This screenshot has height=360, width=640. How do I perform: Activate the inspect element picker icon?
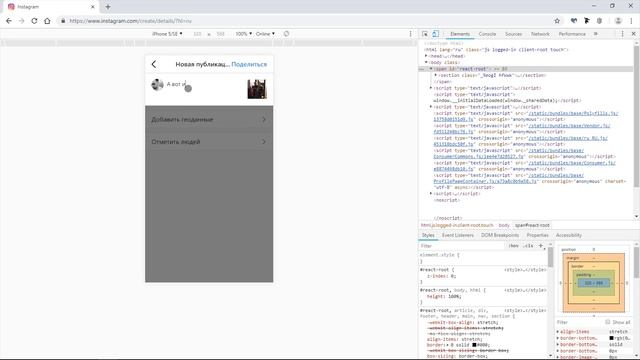[x=425, y=34]
